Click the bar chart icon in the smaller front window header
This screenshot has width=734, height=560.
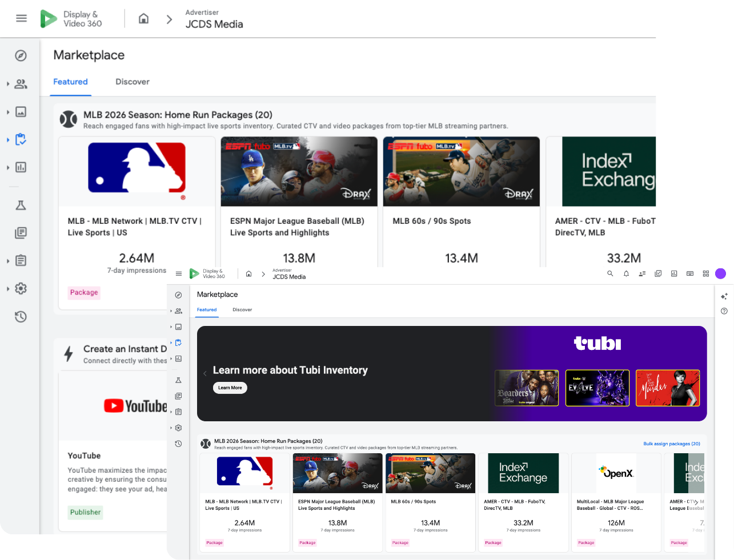click(x=674, y=273)
